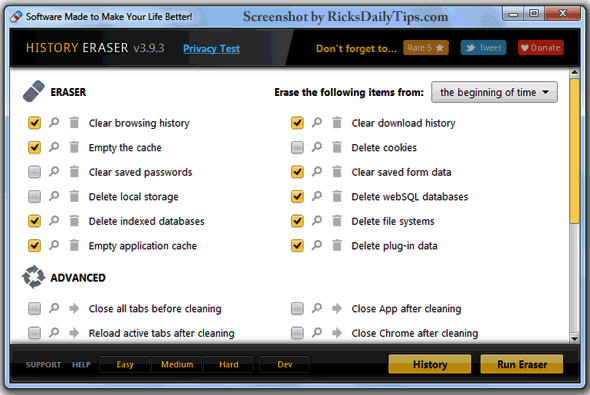The height and width of the screenshot is (395, 590).
Task: Enable Close all tabs before cleaning checkbox
Action: click(x=34, y=308)
